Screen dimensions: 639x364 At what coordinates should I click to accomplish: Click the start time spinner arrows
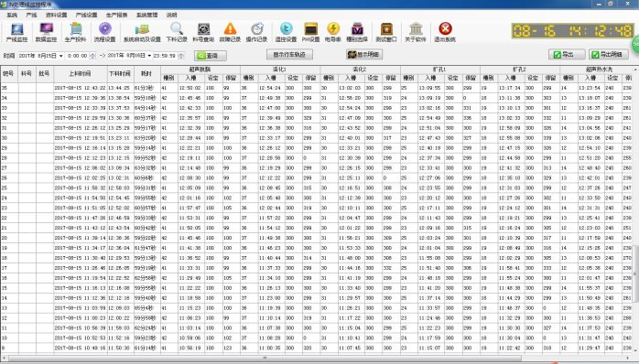click(x=92, y=56)
